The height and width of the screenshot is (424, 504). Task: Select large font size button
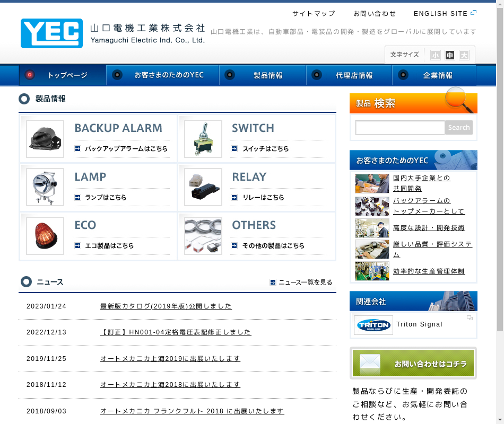(464, 55)
